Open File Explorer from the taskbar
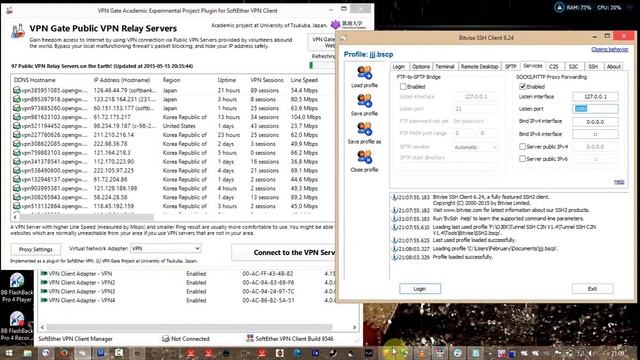This screenshot has width=640, height=360. click(x=27, y=353)
